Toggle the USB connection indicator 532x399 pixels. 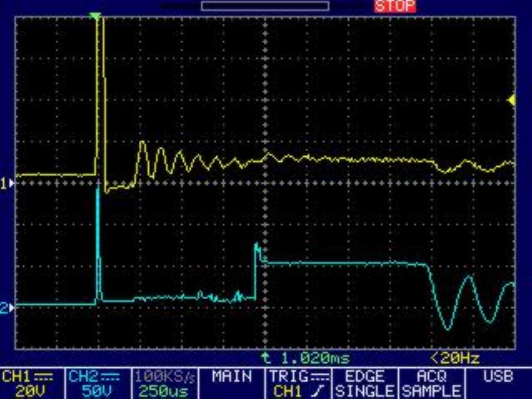(x=498, y=377)
